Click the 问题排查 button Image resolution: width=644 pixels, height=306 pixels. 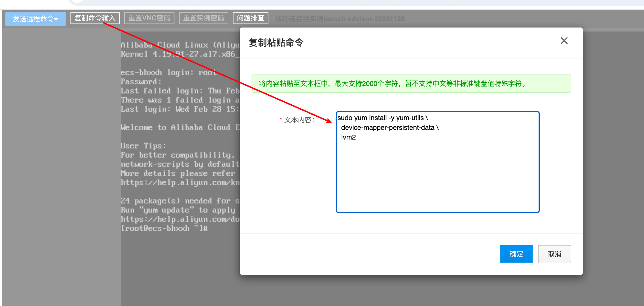pyautogui.click(x=251, y=18)
